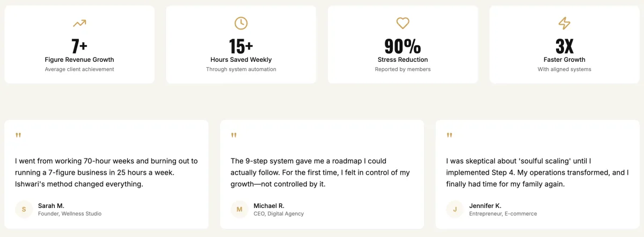Click the heart icon above 90%
Viewport: 644px width, 237px height.
(x=402, y=23)
